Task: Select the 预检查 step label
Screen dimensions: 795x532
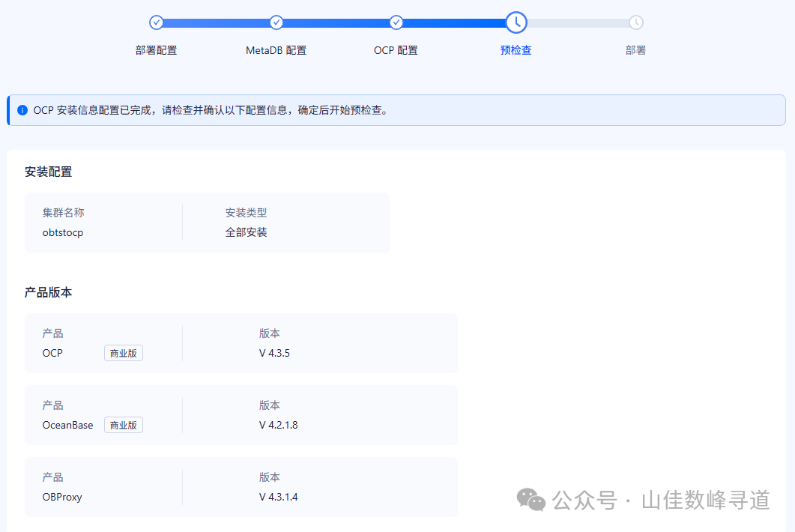Action: [x=516, y=50]
